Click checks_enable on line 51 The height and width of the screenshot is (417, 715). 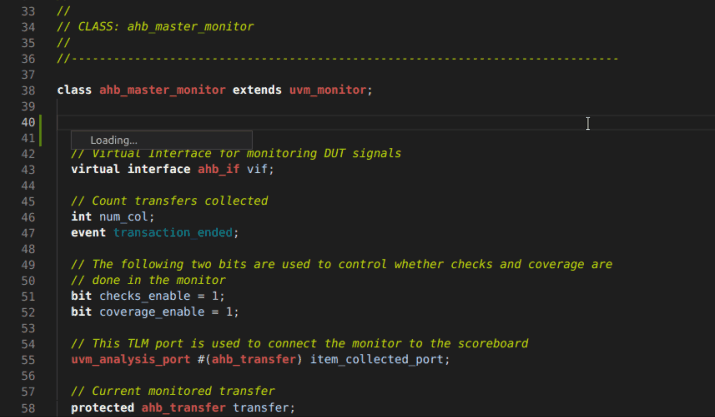coord(141,296)
